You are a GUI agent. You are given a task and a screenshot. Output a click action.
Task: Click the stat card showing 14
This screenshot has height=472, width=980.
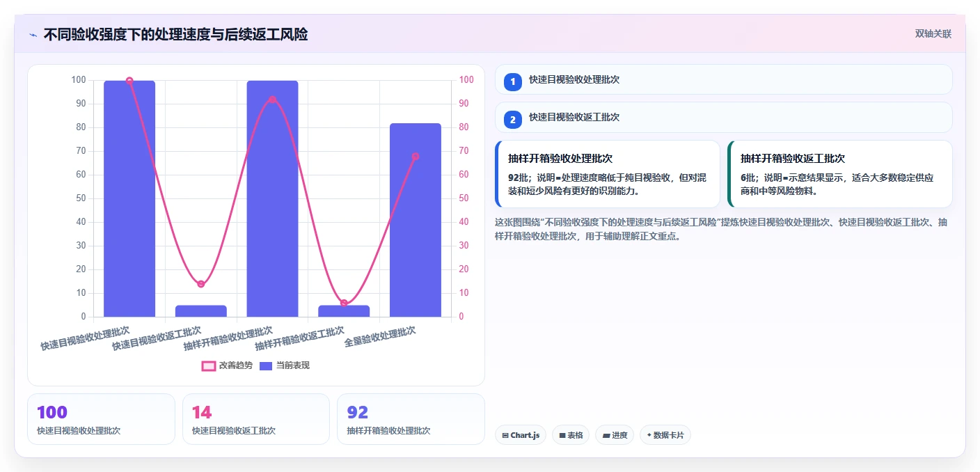tap(256, 419)
